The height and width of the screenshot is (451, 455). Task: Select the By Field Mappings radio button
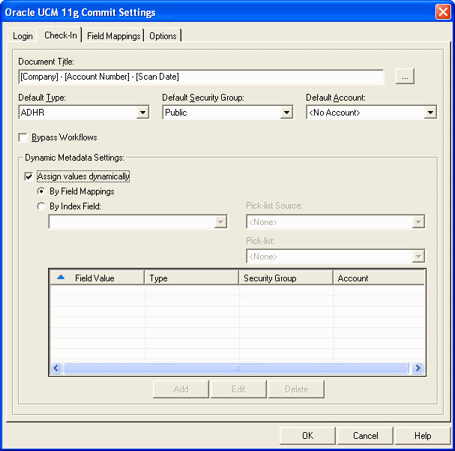[41, 191]
